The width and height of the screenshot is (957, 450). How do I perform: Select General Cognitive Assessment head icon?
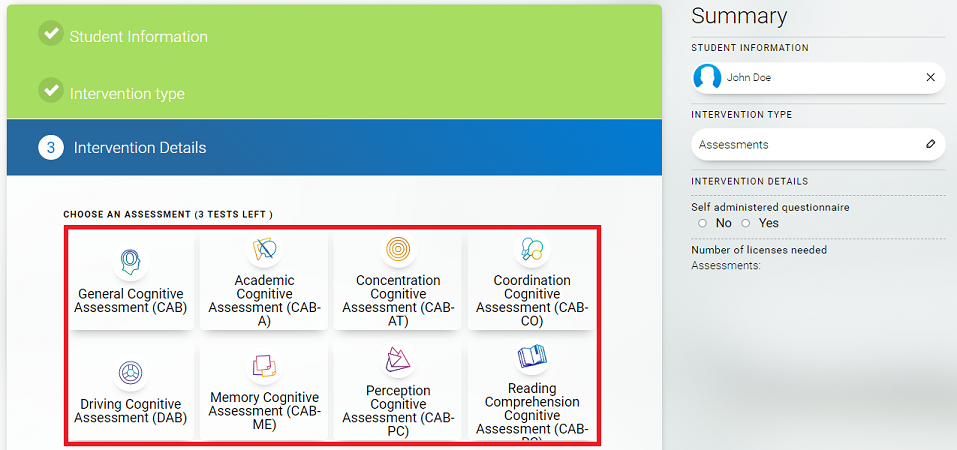click(x=130, y=260)
